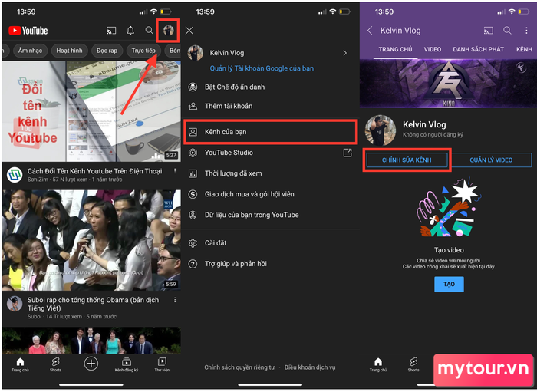The width and height of the screenshot is (537, 392).
Task: Tap cast icon on channel page
Action: tap(489, 31)
